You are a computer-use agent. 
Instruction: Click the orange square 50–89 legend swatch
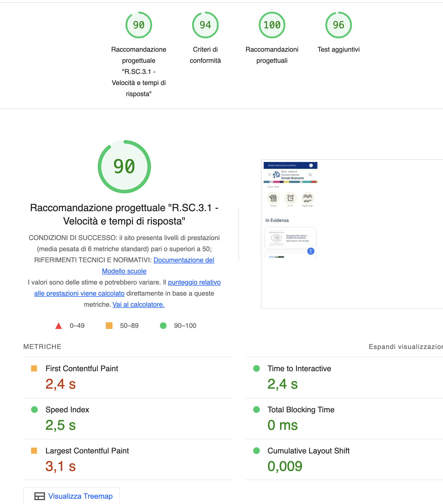click(109, 326)
